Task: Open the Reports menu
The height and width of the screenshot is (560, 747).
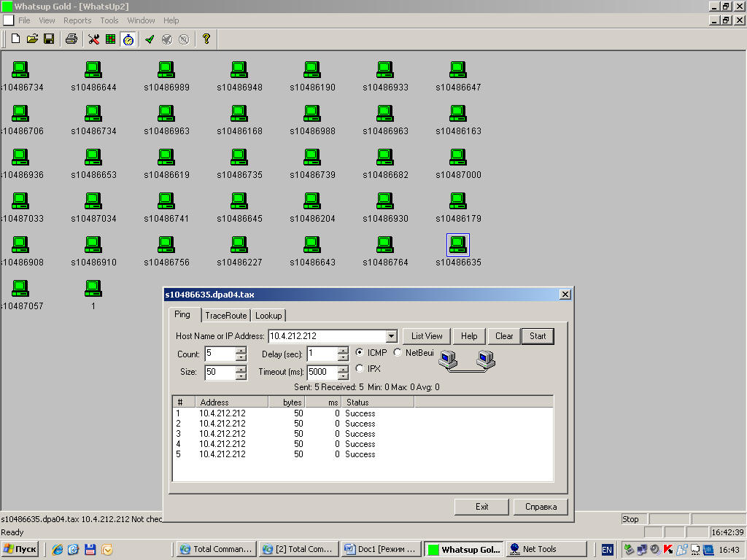Action: [77, 20]
